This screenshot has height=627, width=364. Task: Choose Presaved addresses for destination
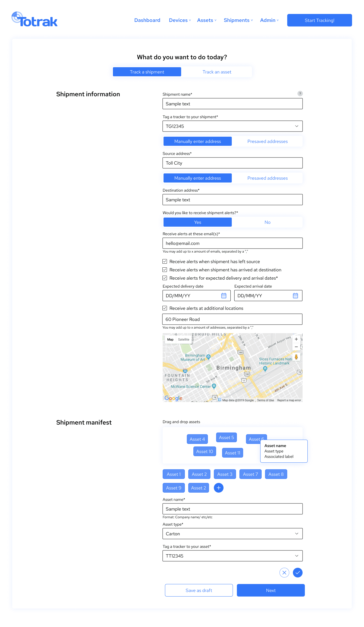click(x=268, y=178)
